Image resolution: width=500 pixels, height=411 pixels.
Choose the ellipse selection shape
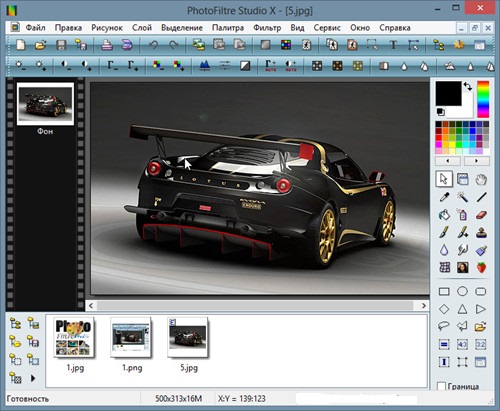point(462,292)
